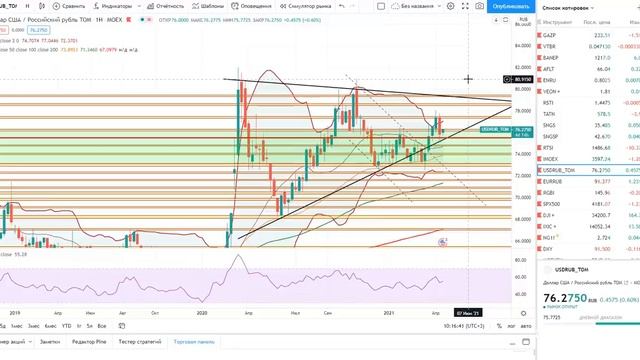The height and width of the screenshot is (360, 640).
Task: Open the Отчётность (Financials) section
Action: click(166, 6)
